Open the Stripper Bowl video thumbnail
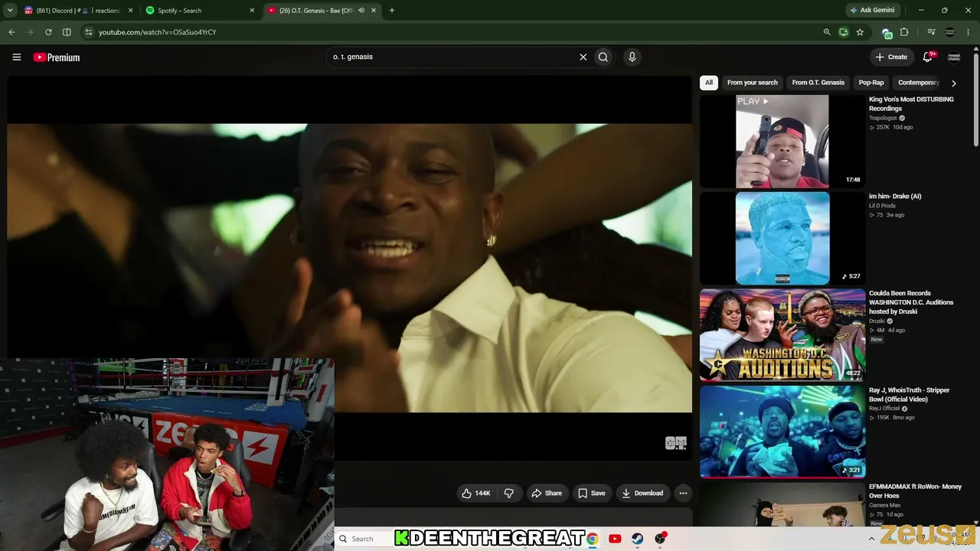 point(782,432)
